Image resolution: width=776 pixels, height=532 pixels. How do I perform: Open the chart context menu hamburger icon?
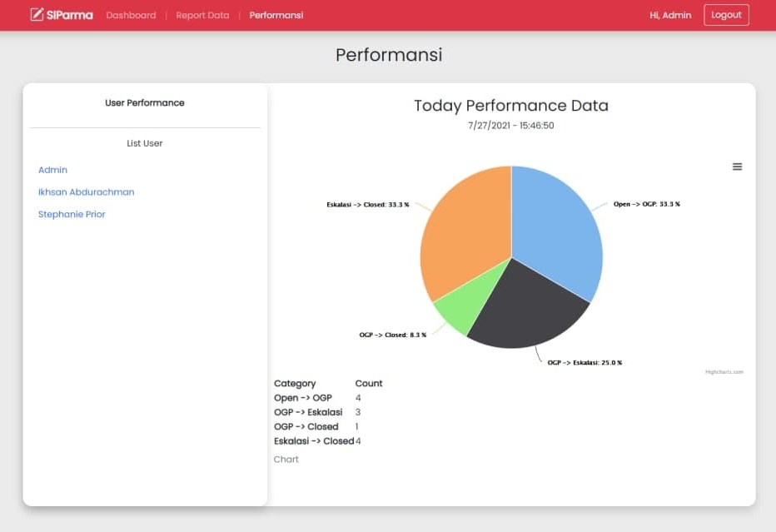[737, 167]
